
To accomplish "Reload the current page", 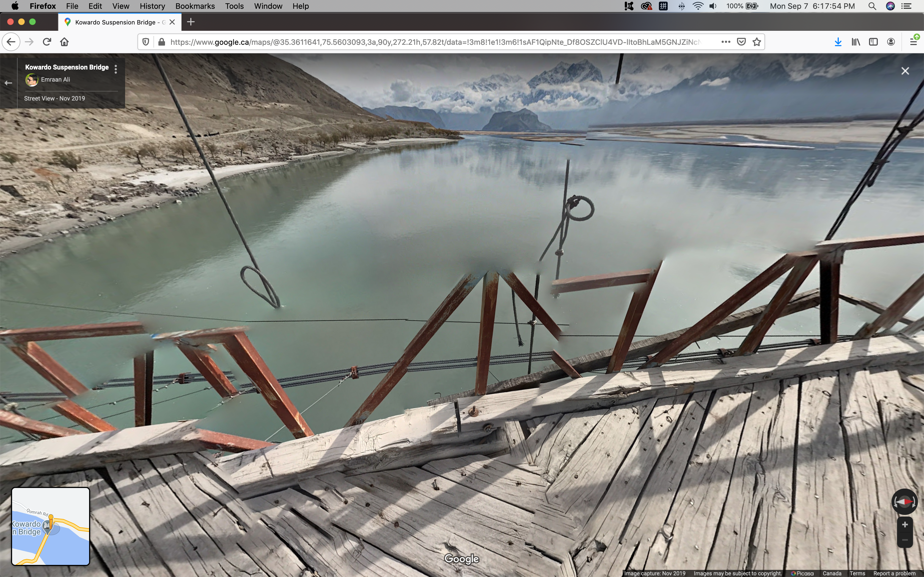I will click(x=47, y=42).
